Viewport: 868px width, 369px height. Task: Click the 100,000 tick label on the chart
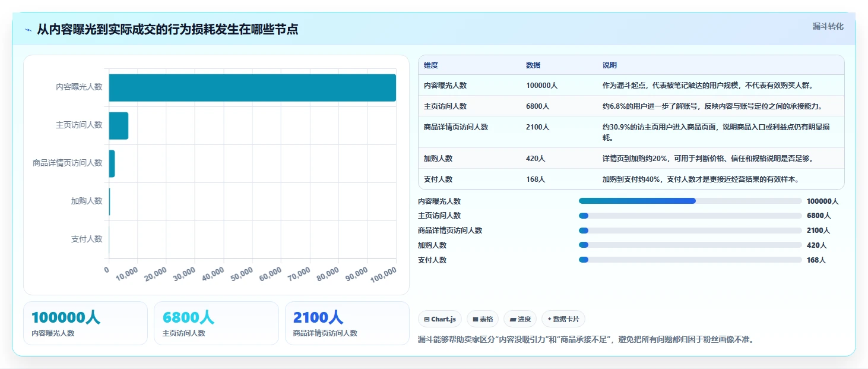383,274
